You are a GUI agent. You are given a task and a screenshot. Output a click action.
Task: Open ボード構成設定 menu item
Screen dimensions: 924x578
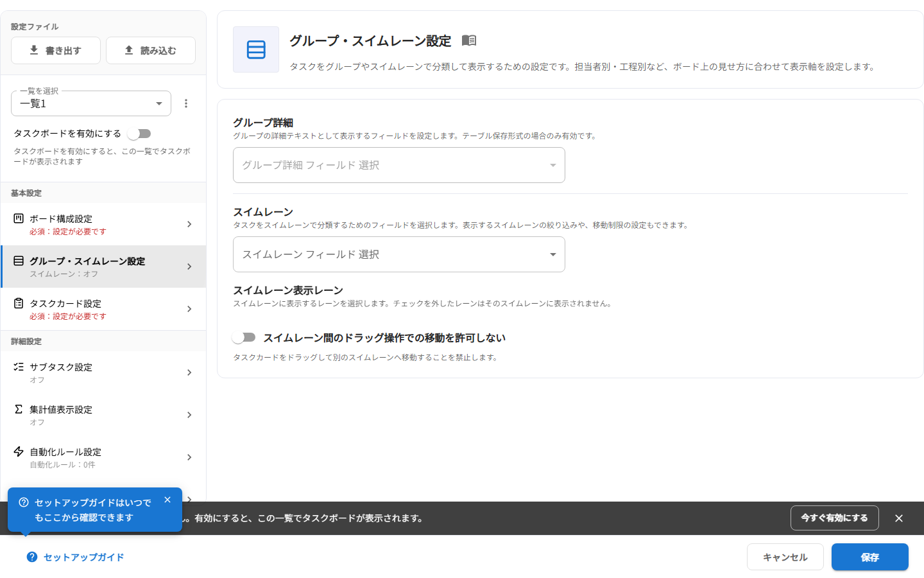pos(103,224)
